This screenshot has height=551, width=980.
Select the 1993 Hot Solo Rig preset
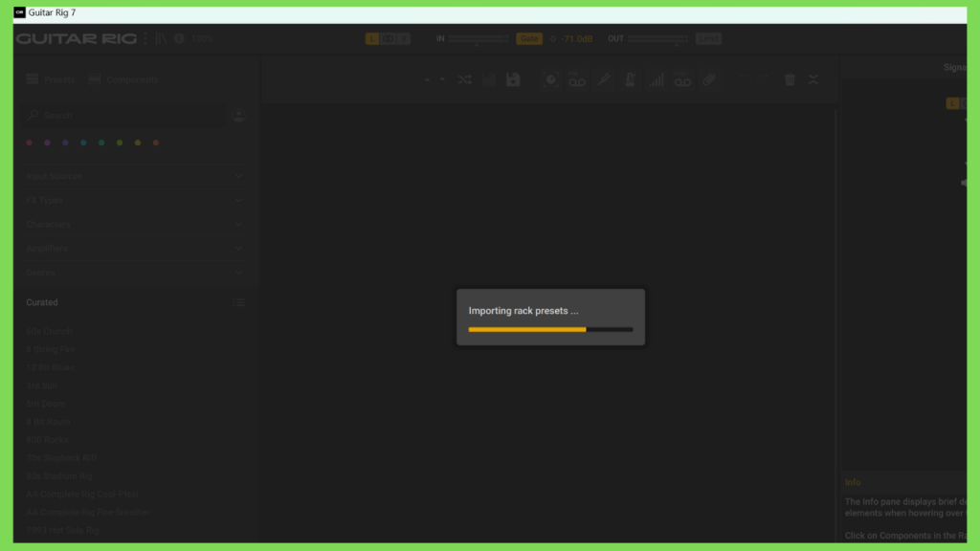(62, 531)
